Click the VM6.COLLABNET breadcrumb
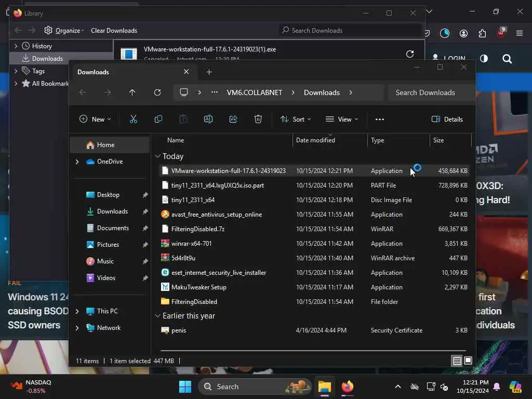Image resolution: width=532 pixels, height=399 pixels. [x=255, y=92]
